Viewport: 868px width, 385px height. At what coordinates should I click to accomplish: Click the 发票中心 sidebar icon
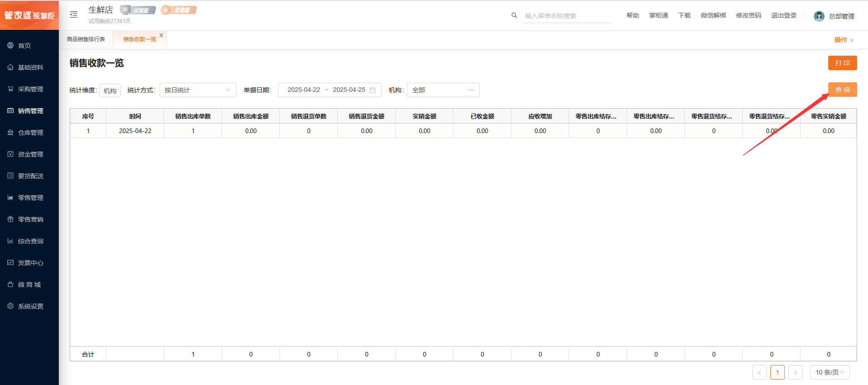pos(10,262)
